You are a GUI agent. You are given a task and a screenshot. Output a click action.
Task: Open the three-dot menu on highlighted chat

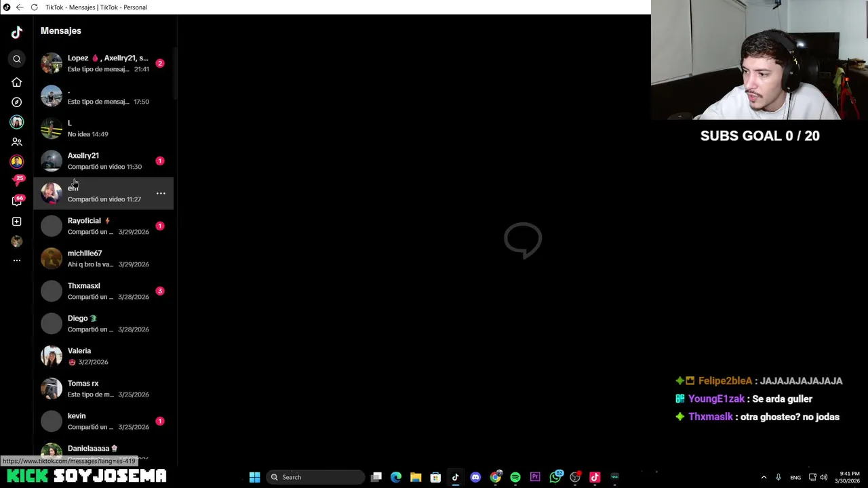point(161,193)
